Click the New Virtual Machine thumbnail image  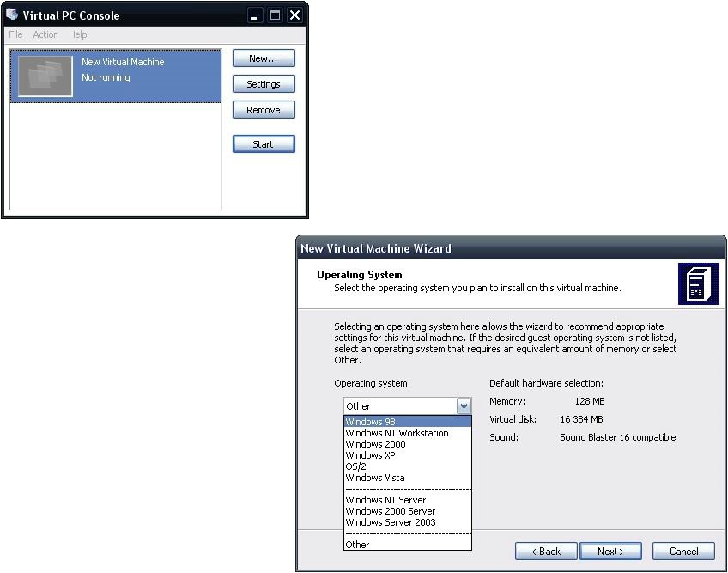click(x=45, y=76)
